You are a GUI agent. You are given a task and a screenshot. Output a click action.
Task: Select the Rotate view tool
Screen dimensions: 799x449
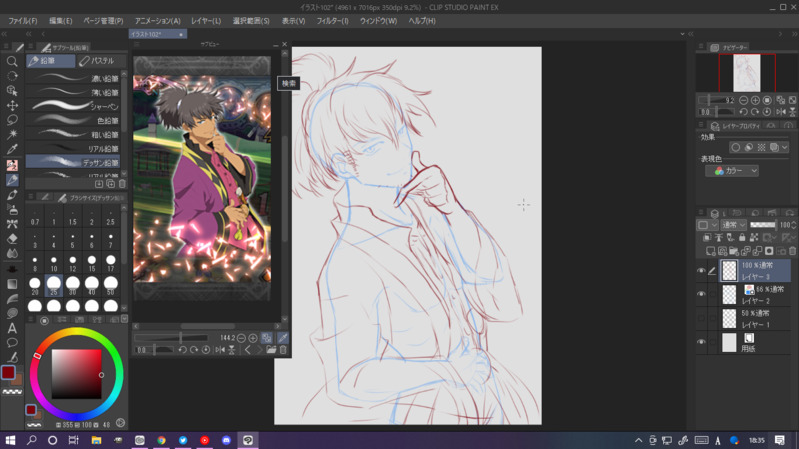(x=12, y=76)
